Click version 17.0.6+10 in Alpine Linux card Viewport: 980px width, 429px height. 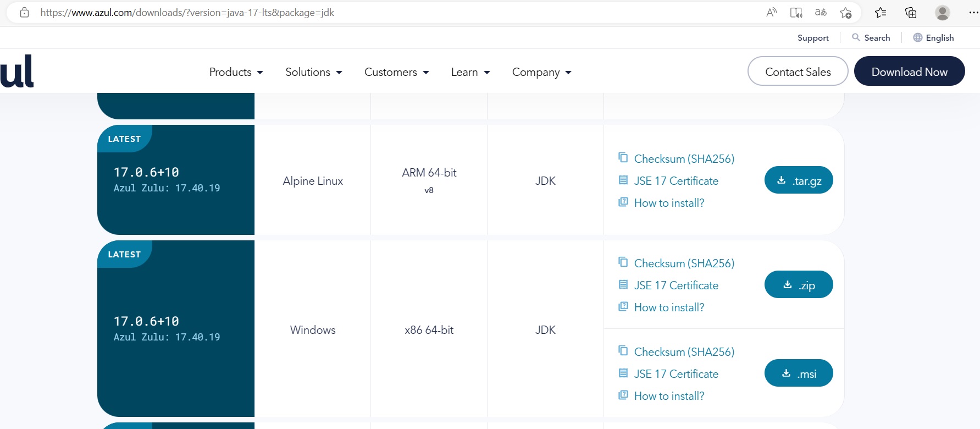coord(146,172)
